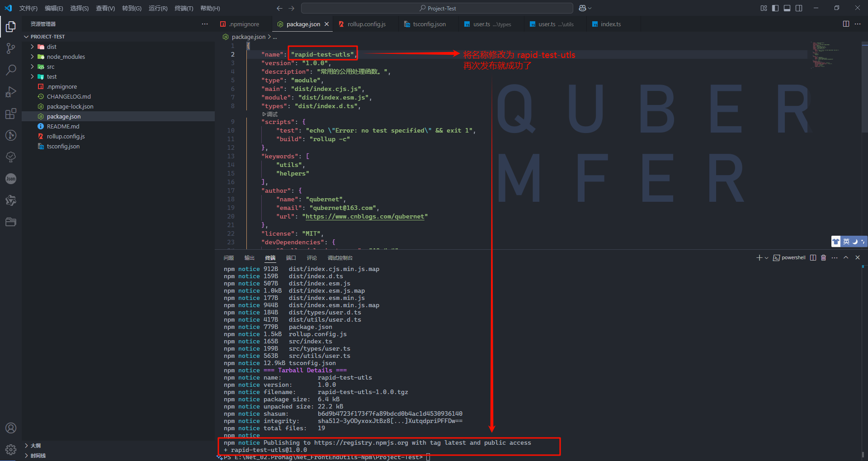
Task: Open the Search view in activity bar
Action: 11,70
